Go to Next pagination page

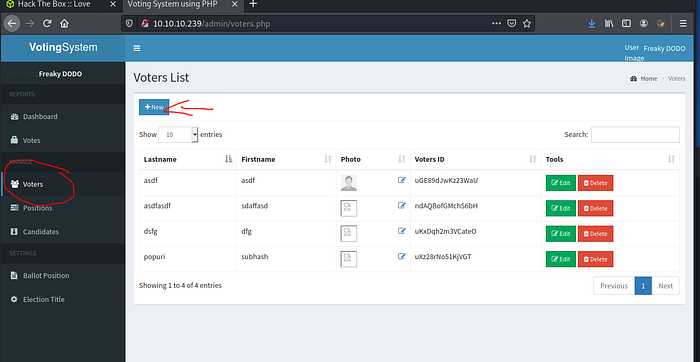click(x=665, y=286)
